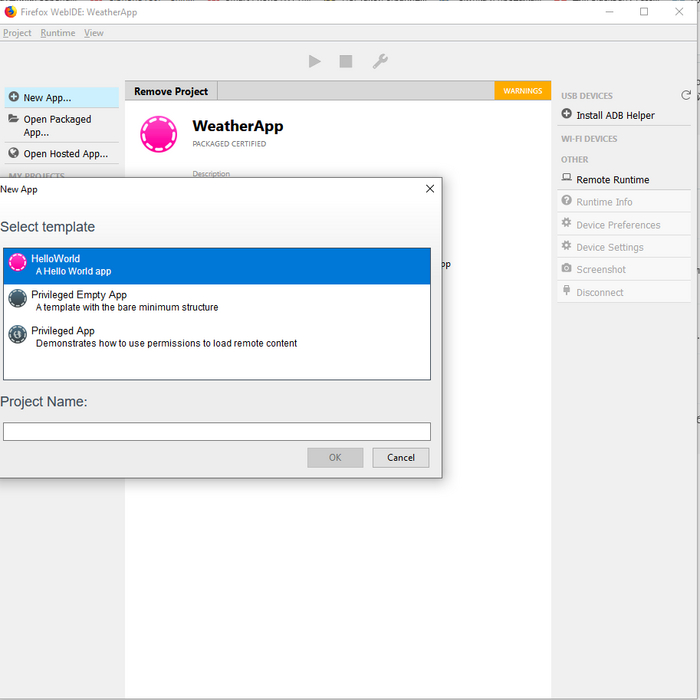
Task: Click the USB DEVICES heading
Action: pyautogui.click(x=587, y=96)
